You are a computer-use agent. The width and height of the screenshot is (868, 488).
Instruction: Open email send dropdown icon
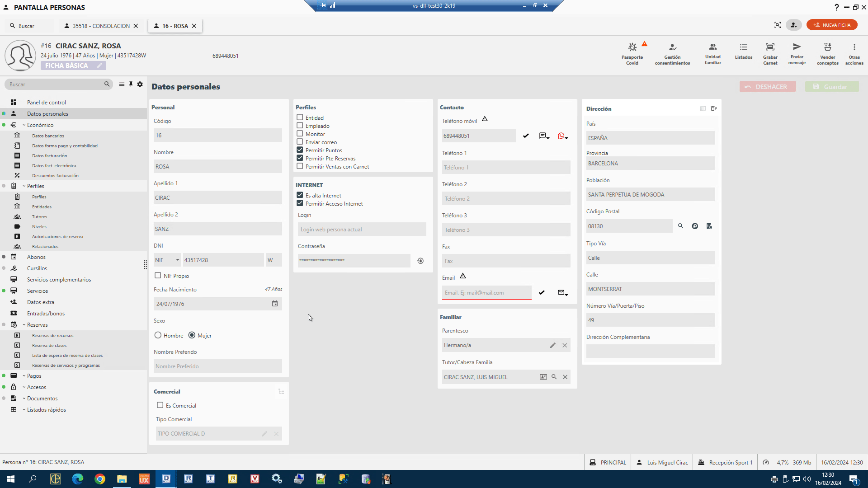click(x=562, y=293)
